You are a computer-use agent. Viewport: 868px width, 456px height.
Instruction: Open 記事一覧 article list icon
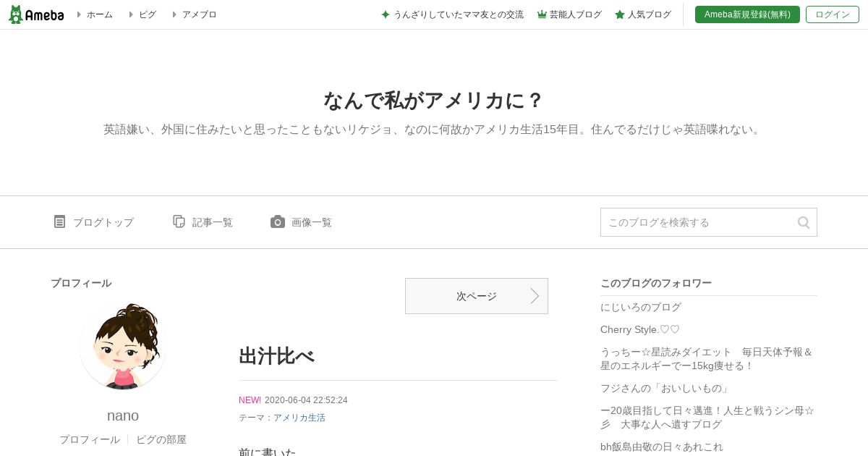[179, 221]
